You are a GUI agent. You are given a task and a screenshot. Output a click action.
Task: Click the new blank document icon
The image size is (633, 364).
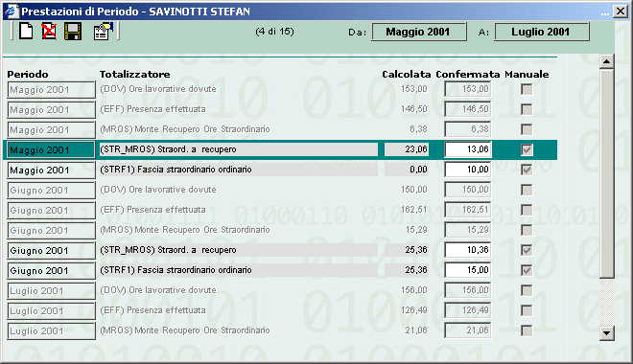tap(26, 31)
